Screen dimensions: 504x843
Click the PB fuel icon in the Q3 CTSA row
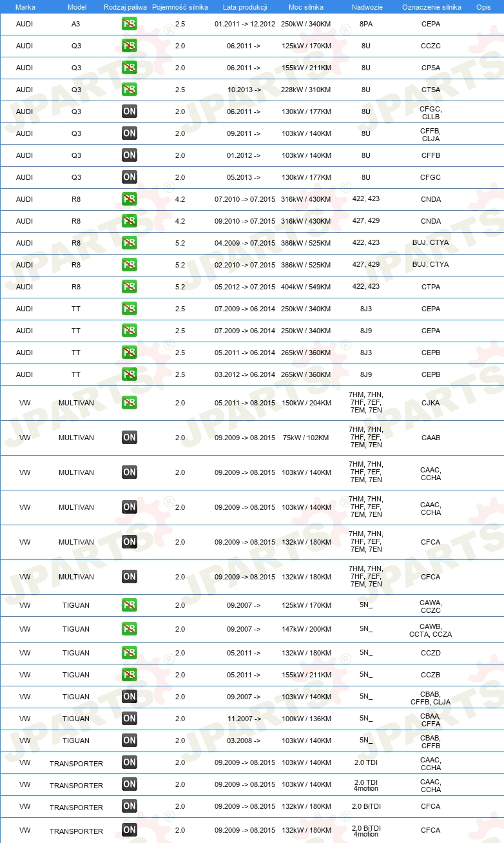130,90
